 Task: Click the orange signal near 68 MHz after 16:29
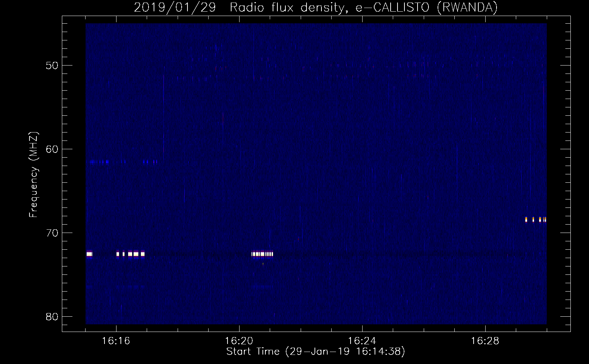535,219
